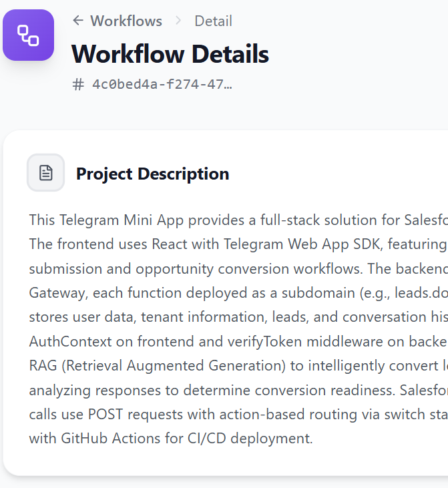Click the hash icon before workflow ID
The width and height of the screenshot is (448, 488).
pos(78,84)
